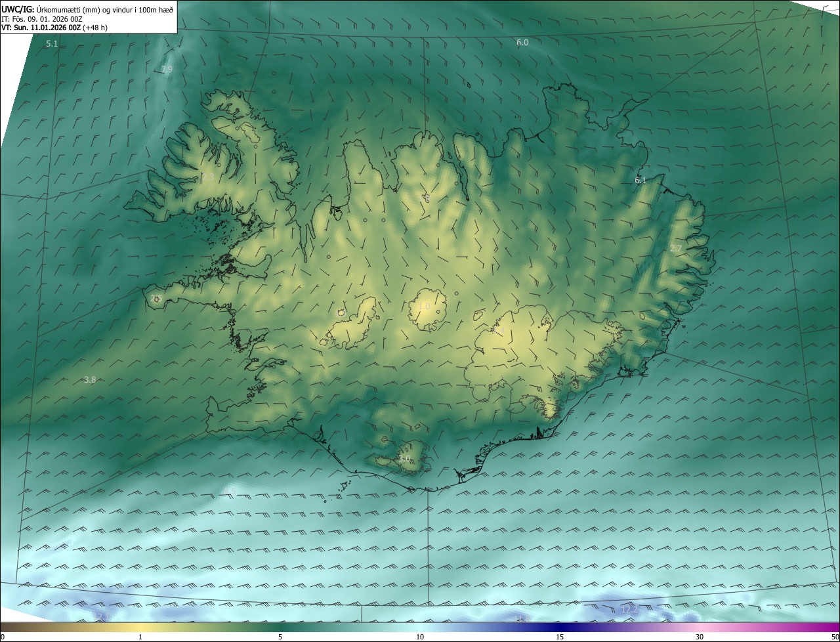Click the 2.3 value label on the map
The height and width of the screenshot is (642, 840).
pos(208,177)
